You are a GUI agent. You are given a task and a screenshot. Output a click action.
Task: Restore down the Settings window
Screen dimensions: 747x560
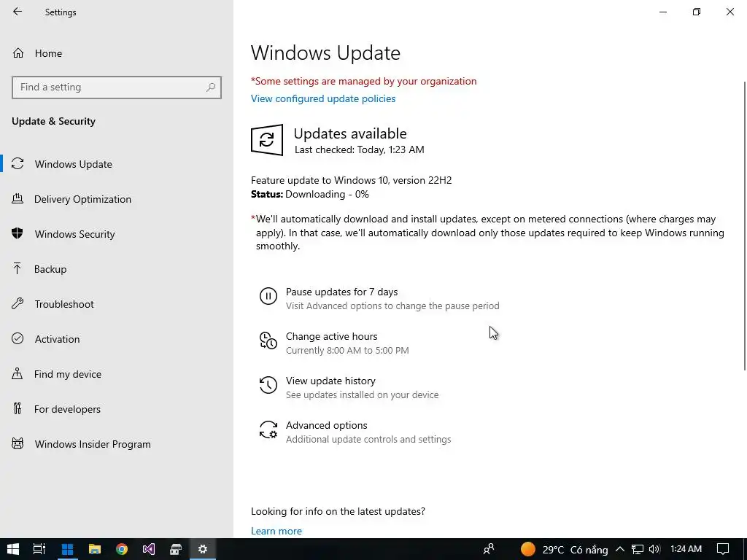697,12
